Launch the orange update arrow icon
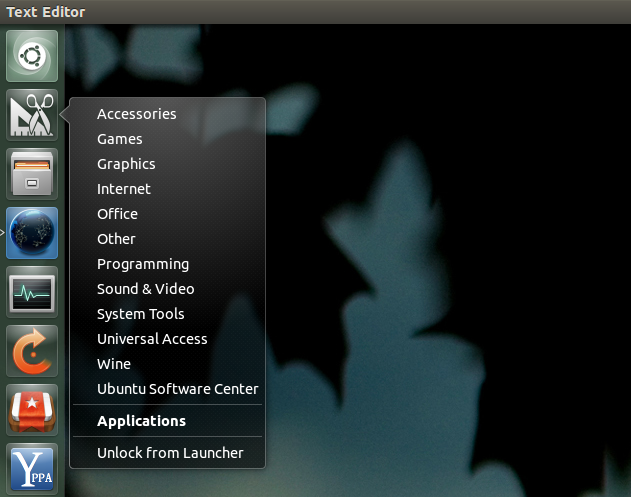 tap(32, 351)
